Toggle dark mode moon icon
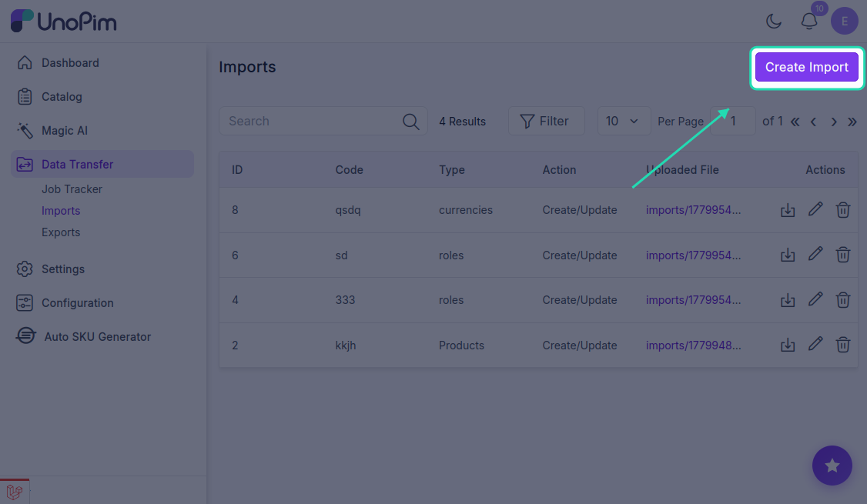 tap(774, 22)
